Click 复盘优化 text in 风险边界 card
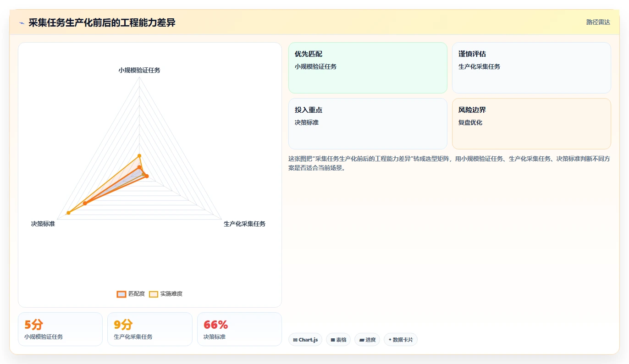 (470, 122)
